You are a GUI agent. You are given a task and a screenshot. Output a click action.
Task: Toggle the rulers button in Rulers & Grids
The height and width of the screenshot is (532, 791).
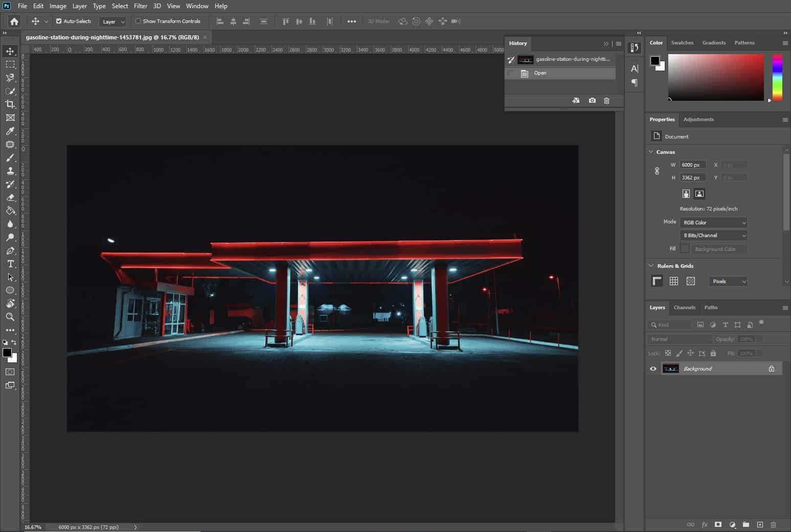657,281
